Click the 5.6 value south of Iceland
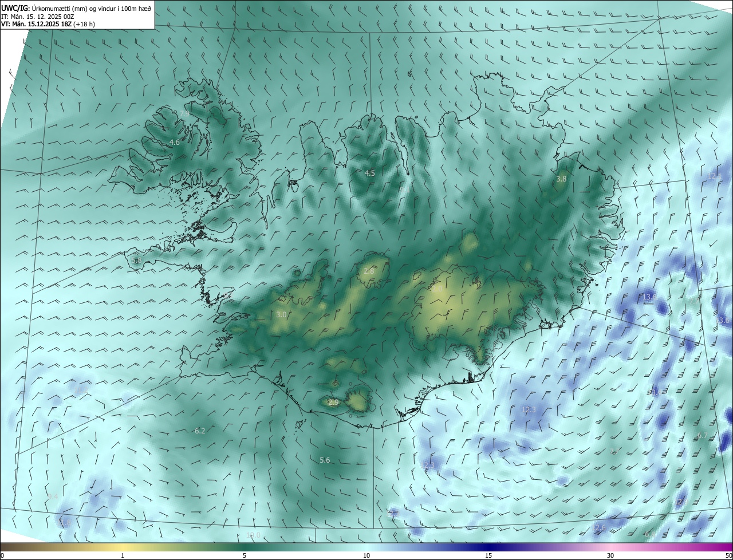Screen dimensions: 733x560 [325, 460]
